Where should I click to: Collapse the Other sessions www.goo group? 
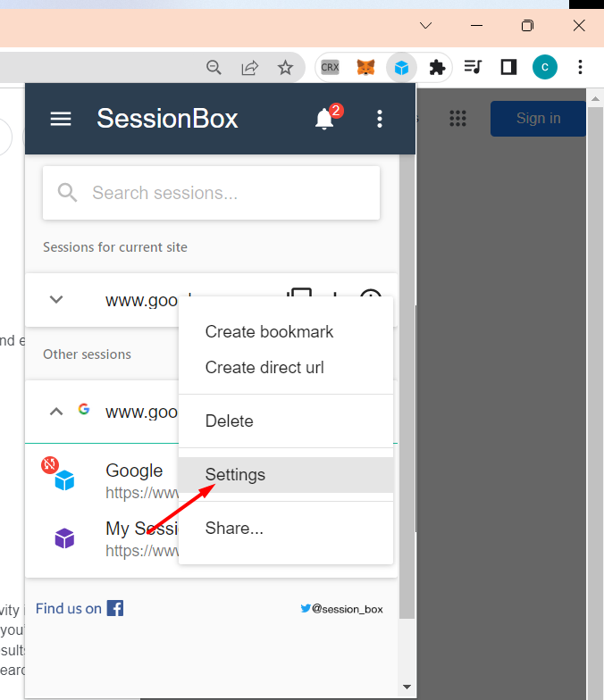pos(55,411)
